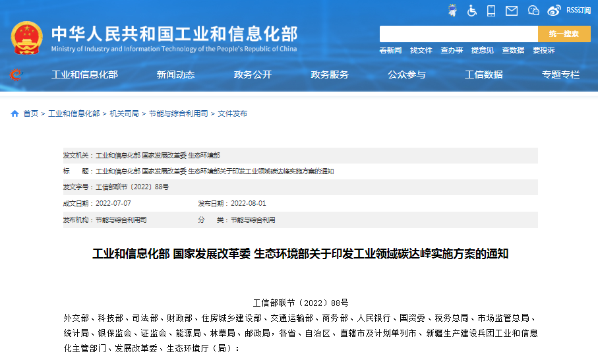Select 专题专栏 navigation menu
This screenshot has width=598, height=364.
tap(560, 75)
